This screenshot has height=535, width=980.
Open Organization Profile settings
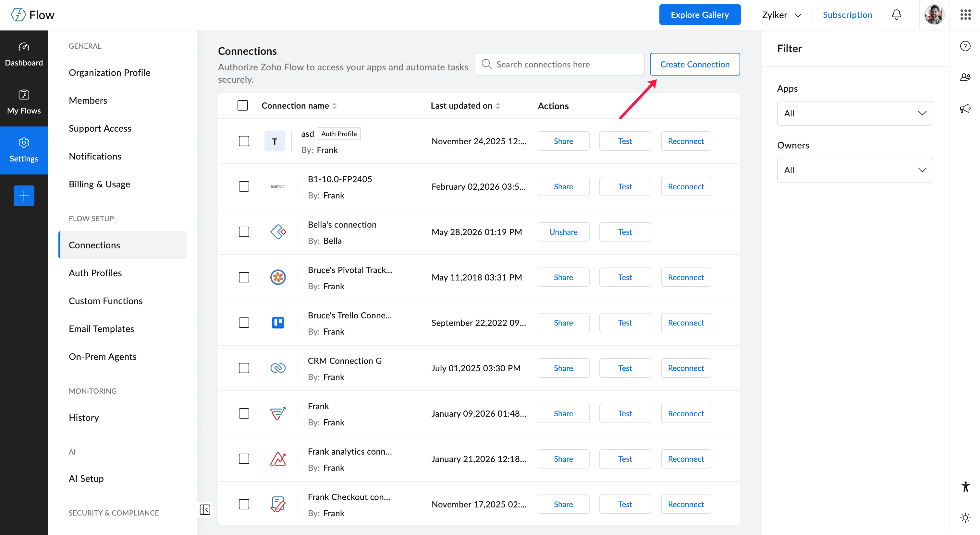pyautogui.click(x=110, y=73)
